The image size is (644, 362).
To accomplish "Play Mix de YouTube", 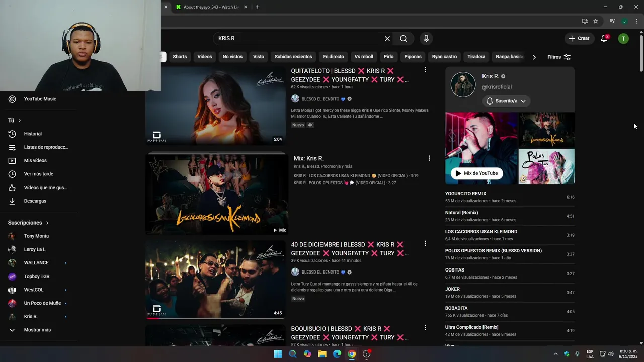I will click(476, 173).
